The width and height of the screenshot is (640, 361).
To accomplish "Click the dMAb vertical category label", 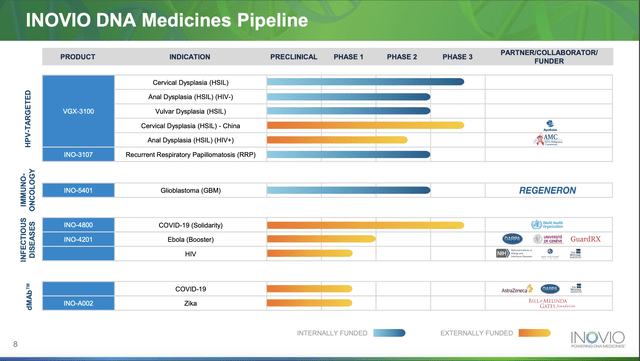I will coord(29,296).
